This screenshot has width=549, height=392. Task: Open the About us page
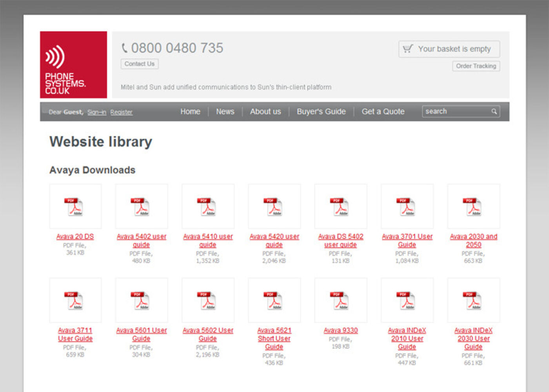pyautogui.click(x=265, y=112)
